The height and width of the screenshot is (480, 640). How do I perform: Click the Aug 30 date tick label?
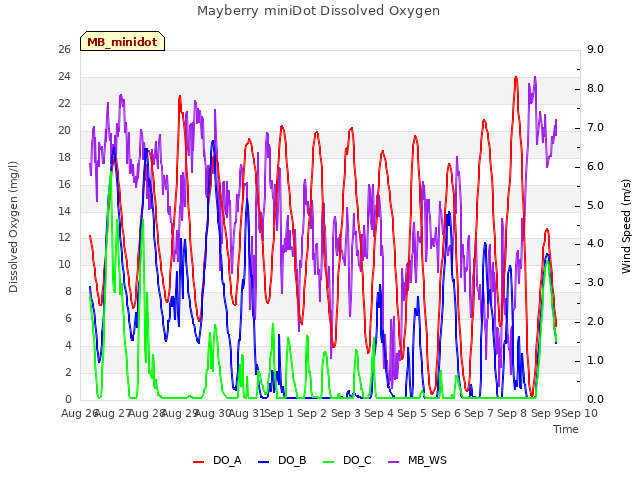tap(213, 413)
